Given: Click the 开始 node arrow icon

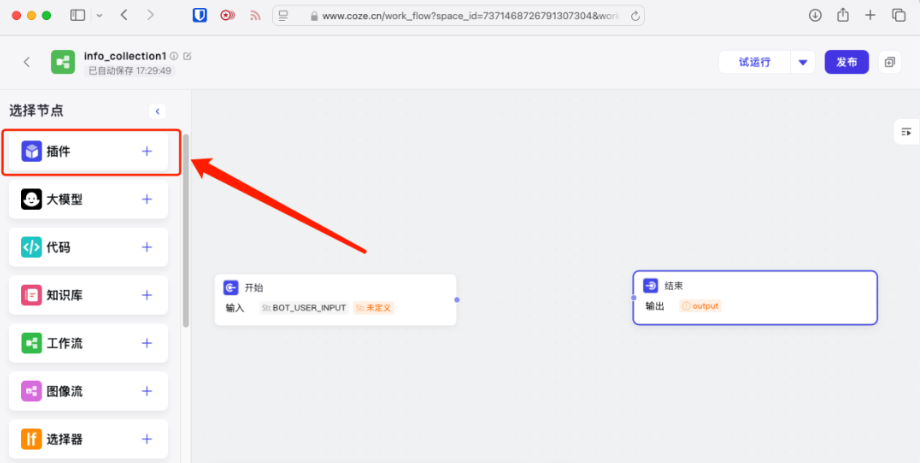Looking at the screenshot, I should tap(231, 288).
